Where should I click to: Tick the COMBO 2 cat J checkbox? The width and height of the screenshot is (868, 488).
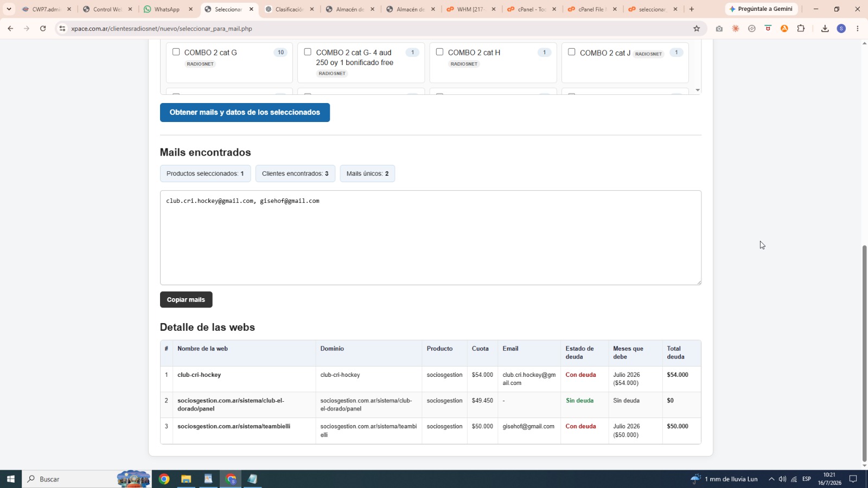pyautogui.click(x=571, y=52)
